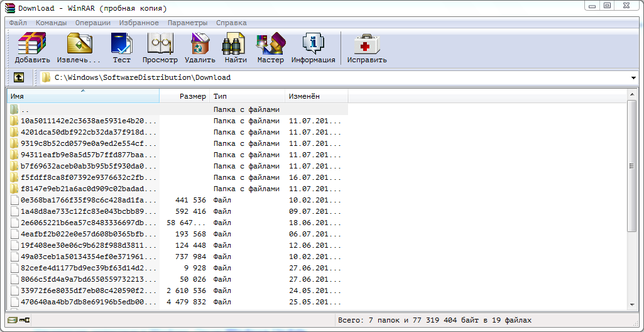Screen dimensions: 644x332
Task: Open the Справка menu
Action: [231, 23]
